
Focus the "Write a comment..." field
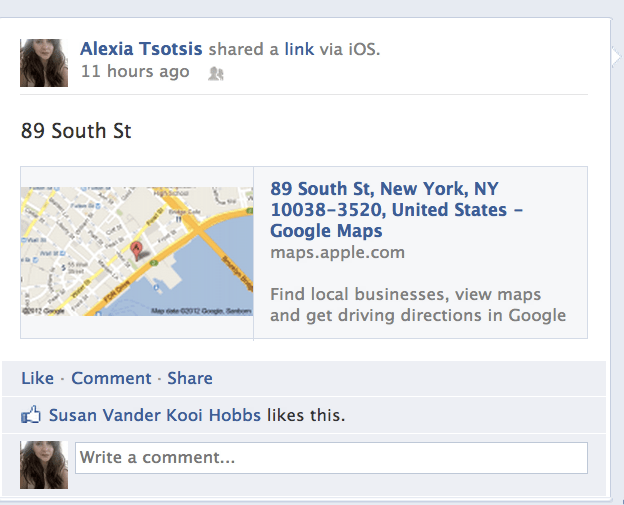pyautogui.click(x=331, y=458)
